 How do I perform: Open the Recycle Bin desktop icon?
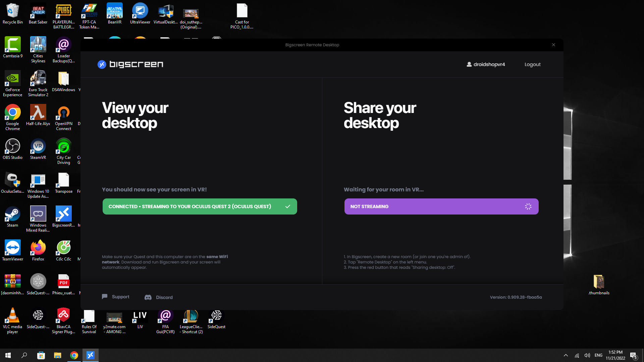pos(13,14)
